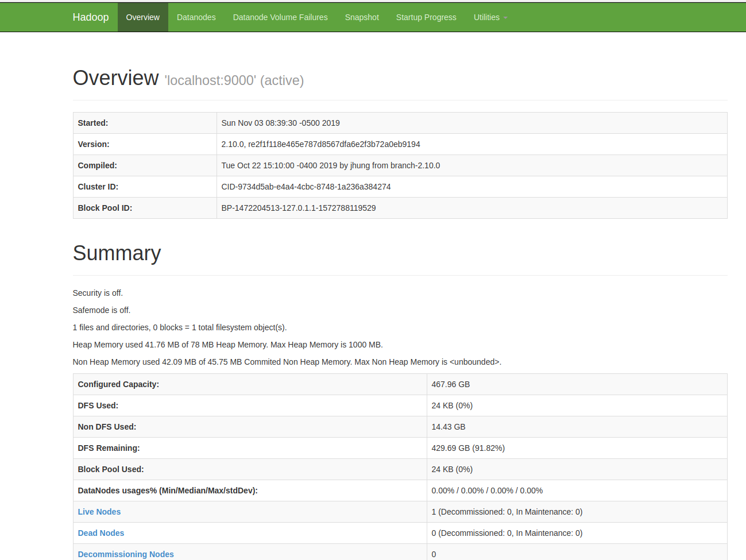
Task: Select the Cluster ID value CID-9734d5ab
Action: 306,187
